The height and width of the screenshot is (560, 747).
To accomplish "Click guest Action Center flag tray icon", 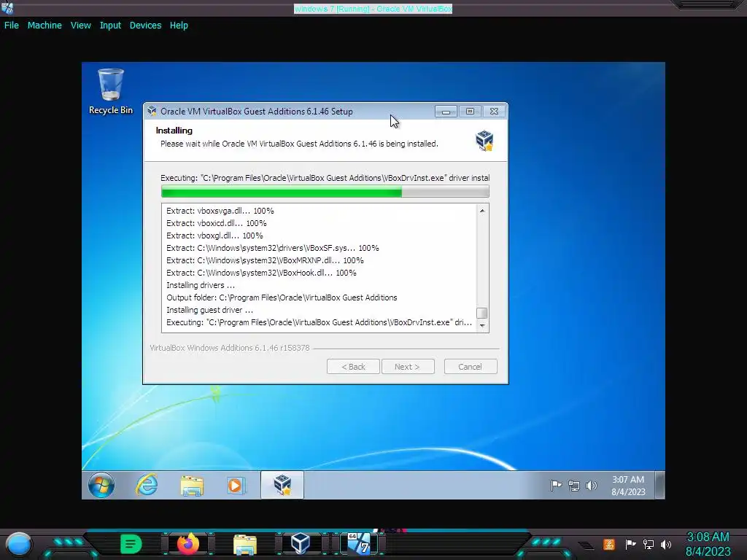I will click(x=556, y=486).
